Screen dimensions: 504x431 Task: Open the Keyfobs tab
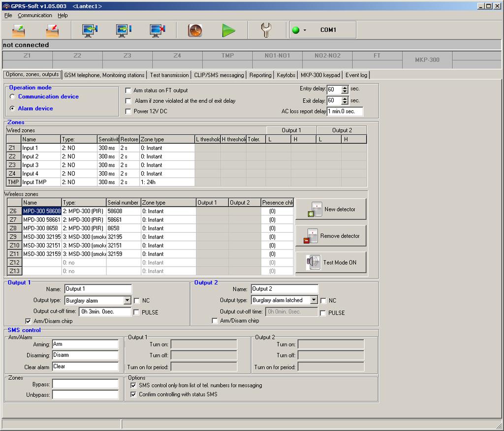click(x=286, y=75)
